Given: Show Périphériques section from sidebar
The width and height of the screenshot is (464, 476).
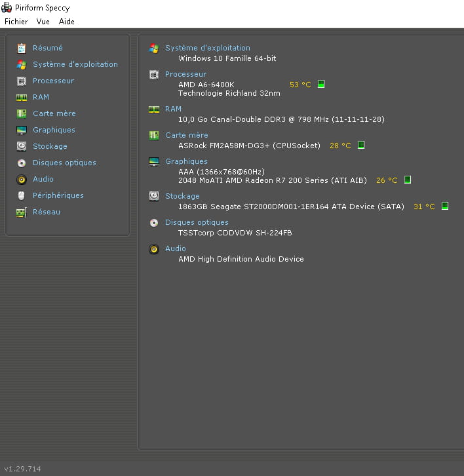Looking at the screenshot, I should point(58,195).
